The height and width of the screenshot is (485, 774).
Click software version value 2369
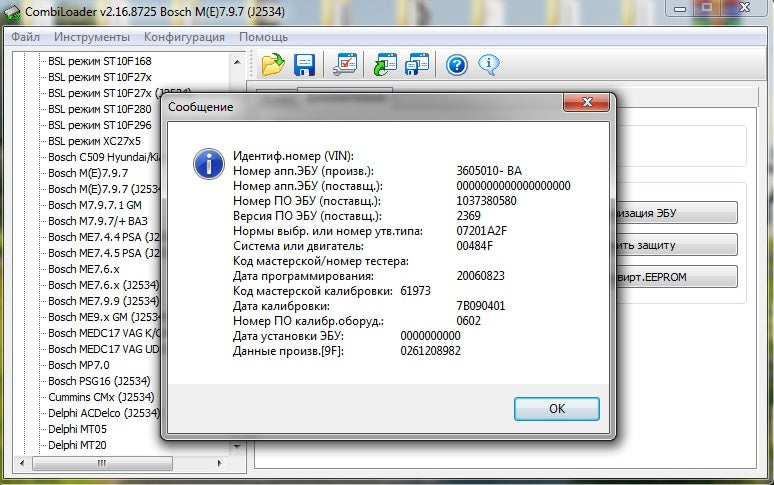coord(468,216)
